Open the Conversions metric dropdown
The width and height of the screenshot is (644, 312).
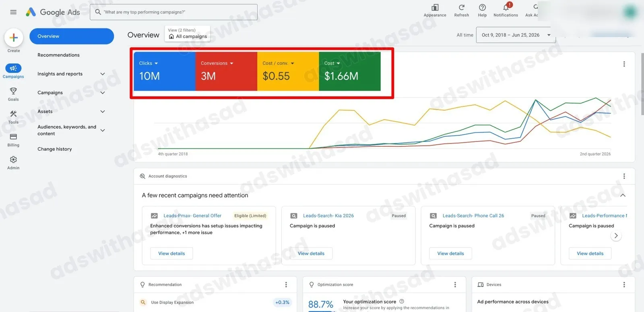pyautogui.click(x=217, y=63)
